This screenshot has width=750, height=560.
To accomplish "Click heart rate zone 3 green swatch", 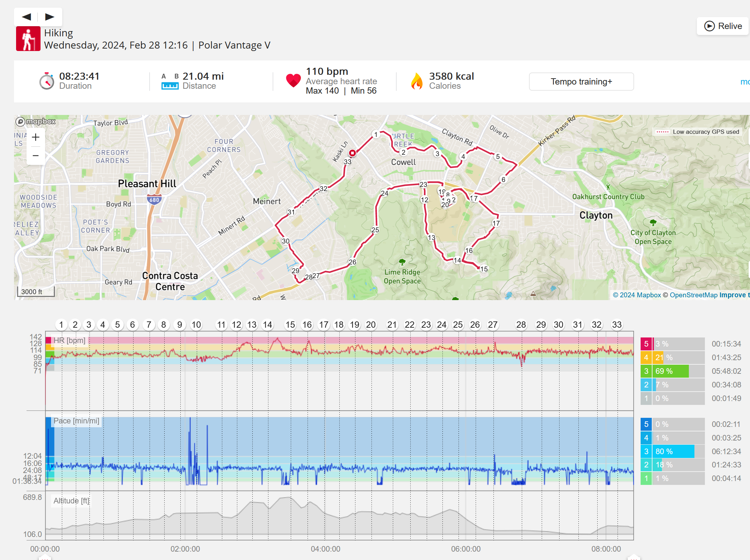I will click(x=646, y=371).
